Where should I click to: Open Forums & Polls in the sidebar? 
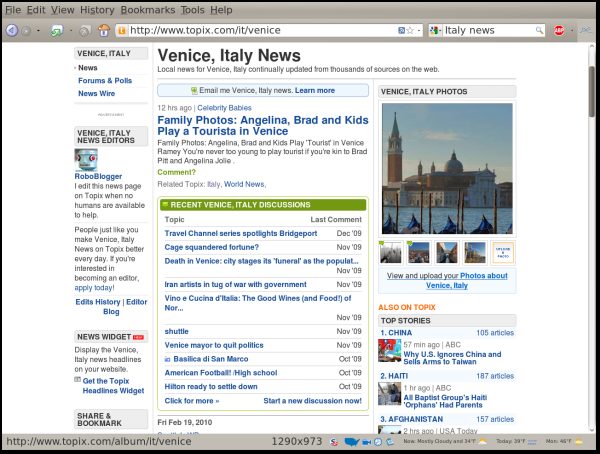pyautogui.click(x=105, y=81)
